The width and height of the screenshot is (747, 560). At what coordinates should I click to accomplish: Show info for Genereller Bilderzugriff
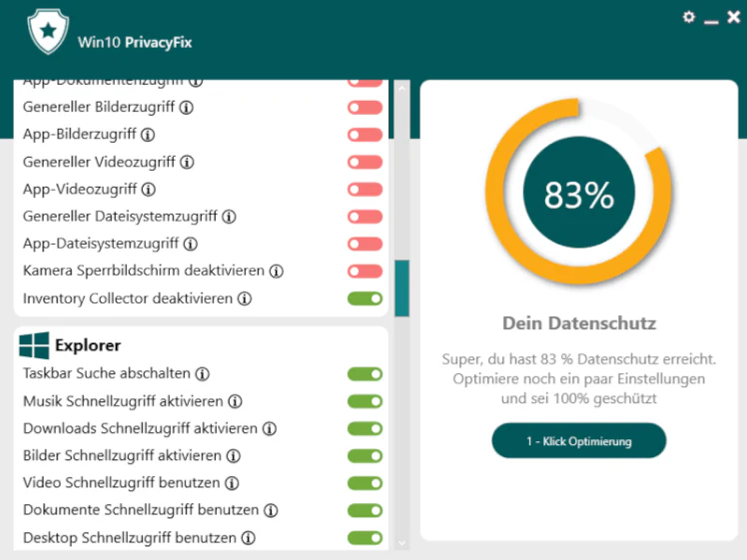(x=187, y=108)
